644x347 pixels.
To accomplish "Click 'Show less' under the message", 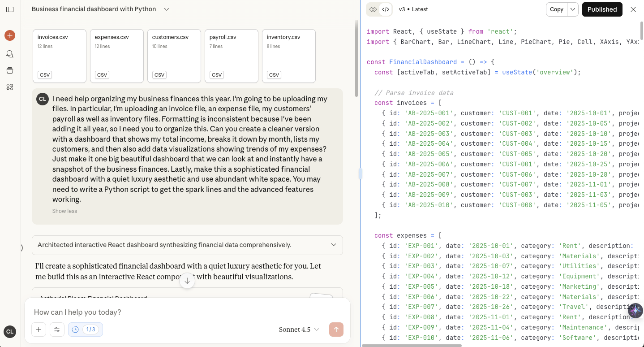I will pyautogui.click(x=64, y=211).
